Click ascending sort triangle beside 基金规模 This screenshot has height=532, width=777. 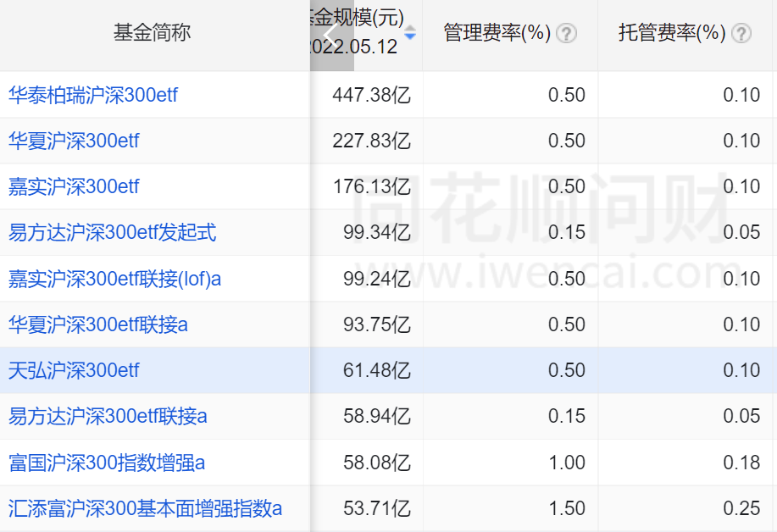click(x=409, y=29)
